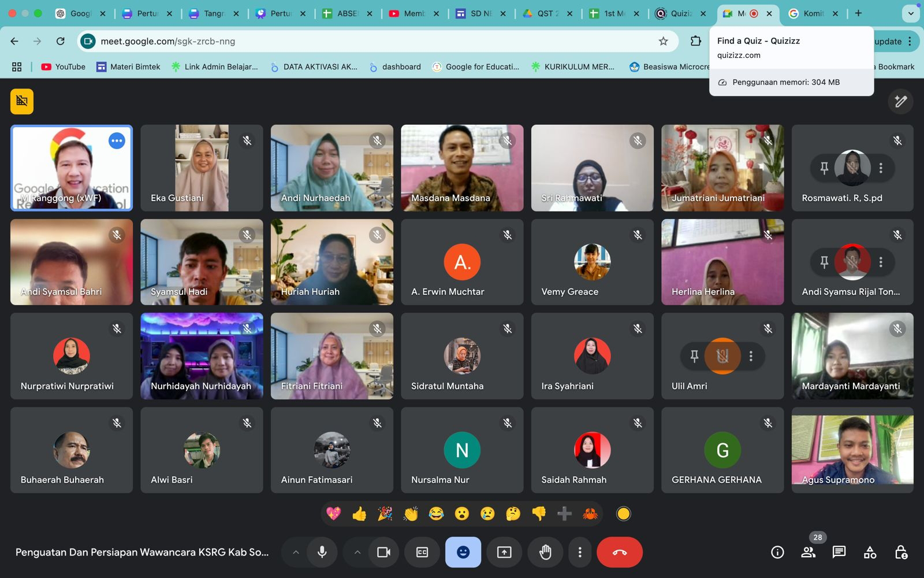Expand audio settings arrow beside microphone

(x=296, y=552)
